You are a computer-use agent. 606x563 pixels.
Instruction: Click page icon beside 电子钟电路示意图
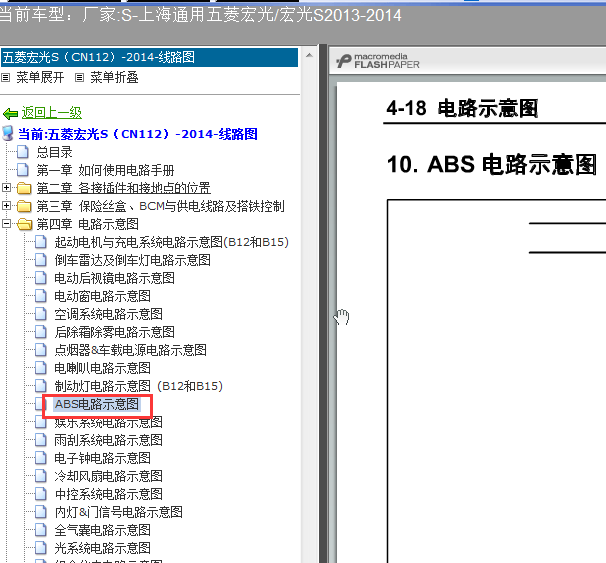click(x=41, y=458)
